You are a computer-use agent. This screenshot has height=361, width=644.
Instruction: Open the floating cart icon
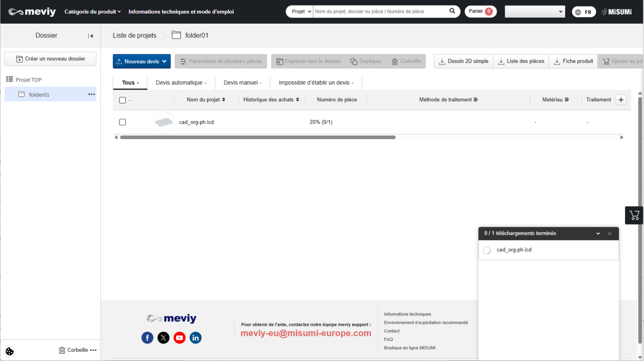634,215
